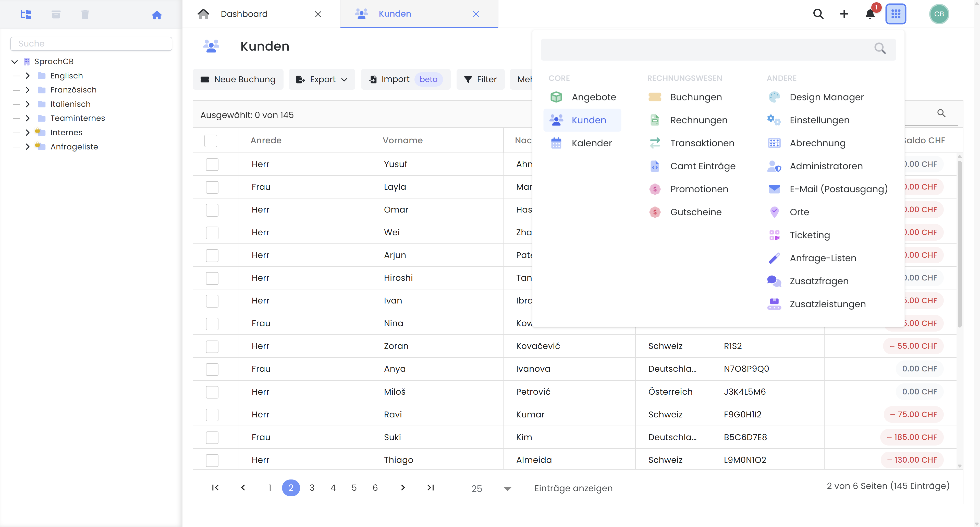This screenshot has width=980, height=527.
Task: Select the Angebote module icon
Action: coord(556,97)
